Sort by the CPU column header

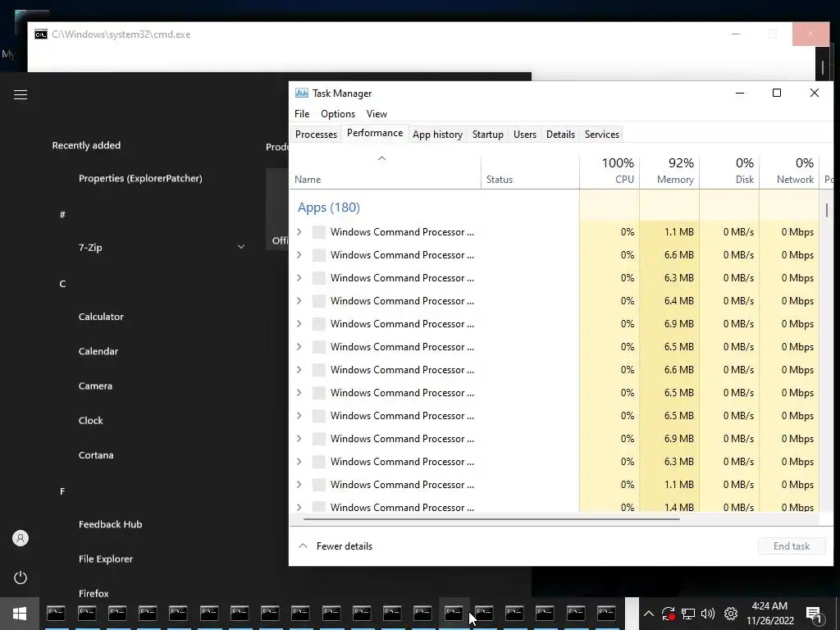point(609,172)
